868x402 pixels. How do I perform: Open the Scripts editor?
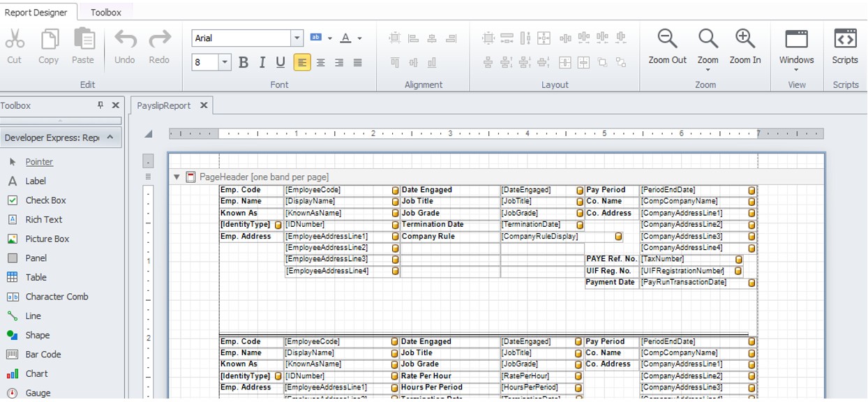pyautogui.click(x=845, y=46)
